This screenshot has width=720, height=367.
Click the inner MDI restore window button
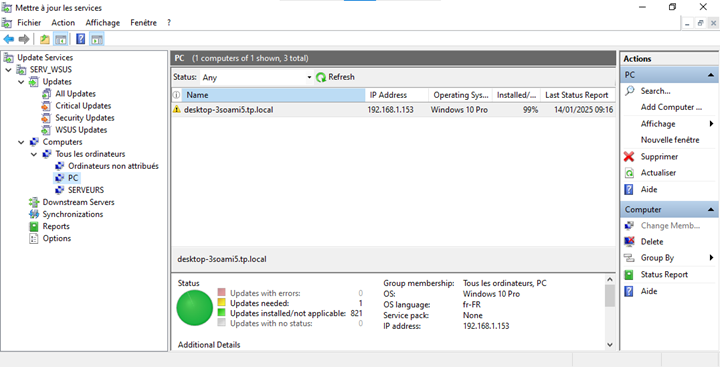pyautogui.click(x=700, y=23)
